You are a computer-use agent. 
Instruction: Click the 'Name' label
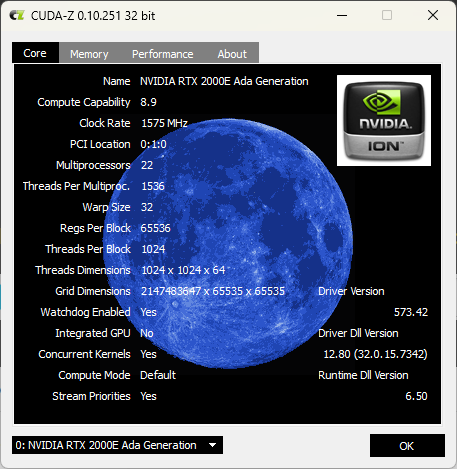116,81
